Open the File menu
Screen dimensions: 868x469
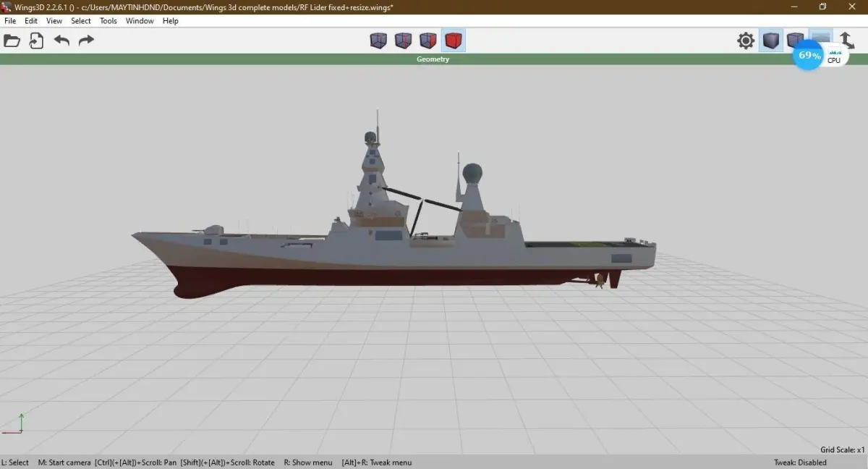pos(10,21)
